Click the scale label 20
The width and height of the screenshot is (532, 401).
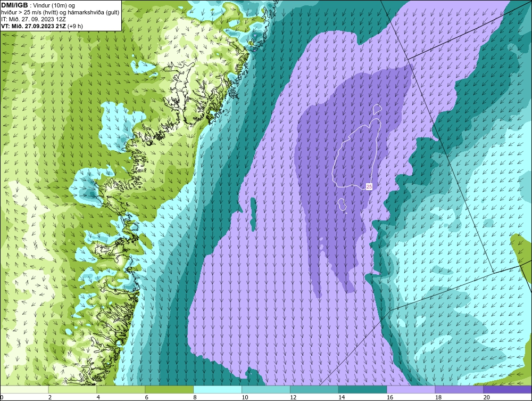coord(487,397)
